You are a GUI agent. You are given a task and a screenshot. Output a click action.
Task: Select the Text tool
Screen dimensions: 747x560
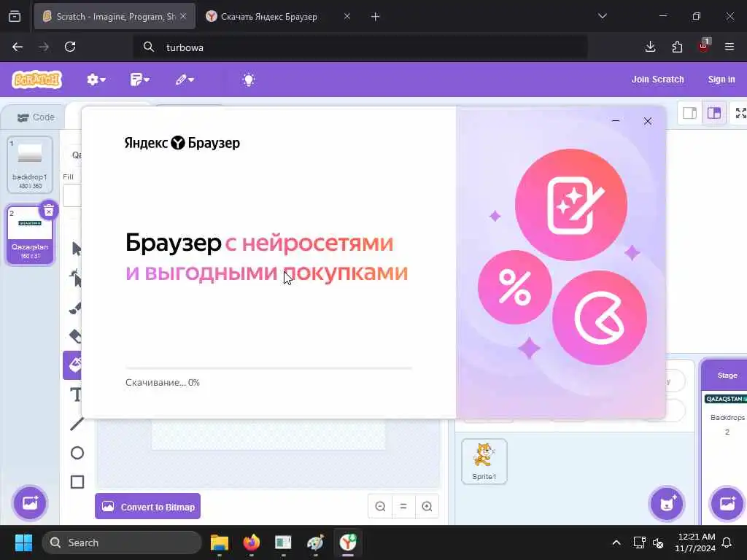coord(76,394)
